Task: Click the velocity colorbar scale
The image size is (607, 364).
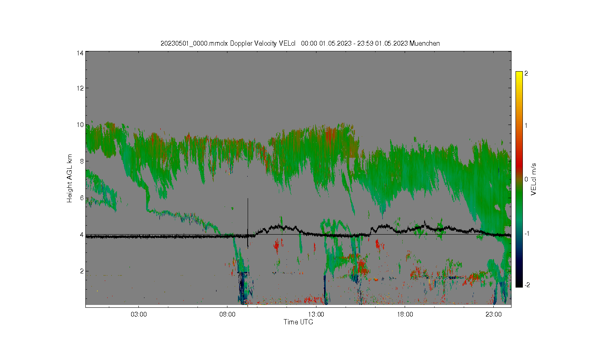Action: coord(519,179)
